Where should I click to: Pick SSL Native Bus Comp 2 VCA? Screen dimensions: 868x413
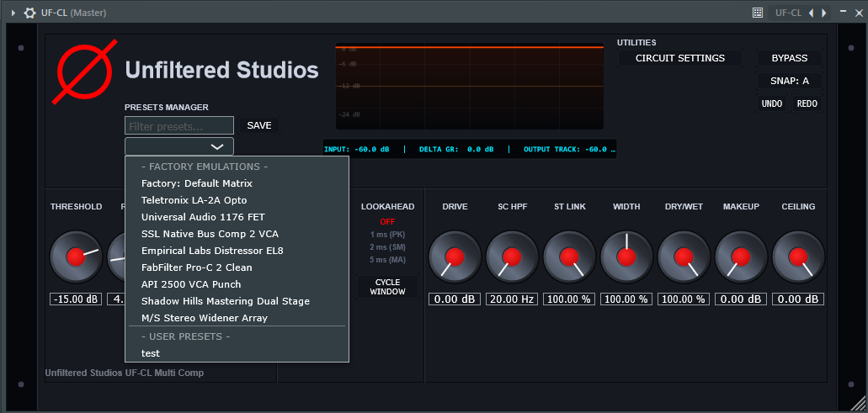[237, 234]
